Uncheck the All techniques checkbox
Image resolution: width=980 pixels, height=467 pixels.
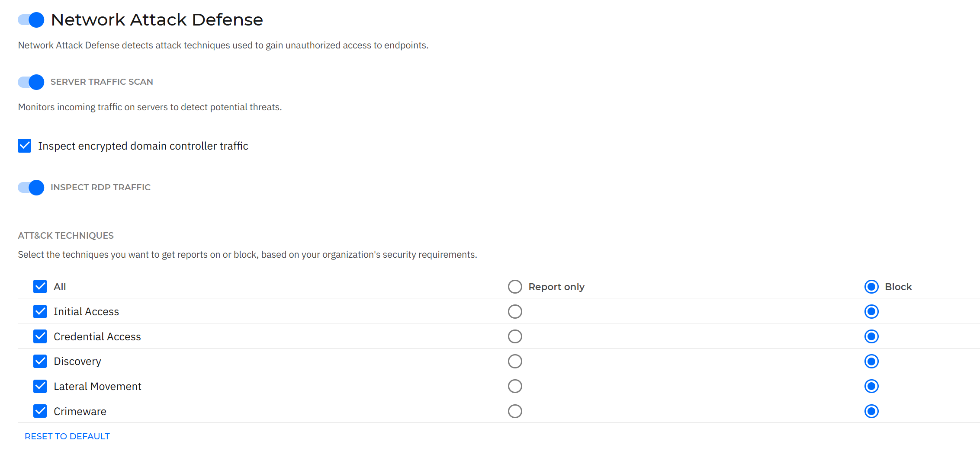point(40,287)
